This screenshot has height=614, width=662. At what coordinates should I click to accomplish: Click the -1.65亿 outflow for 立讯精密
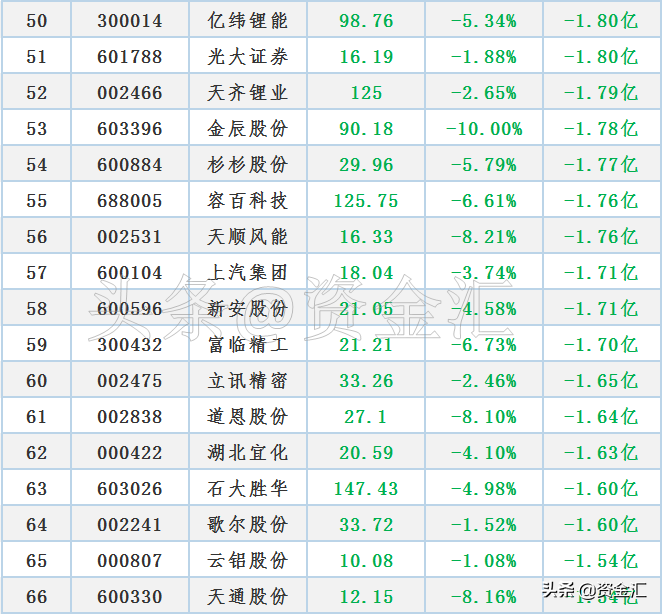pos(601,381)
